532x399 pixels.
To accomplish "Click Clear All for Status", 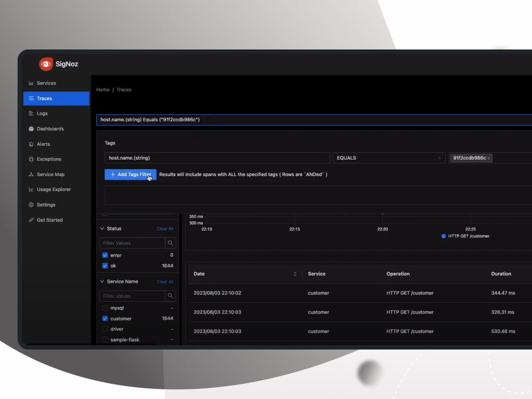I will pos(165,229).
